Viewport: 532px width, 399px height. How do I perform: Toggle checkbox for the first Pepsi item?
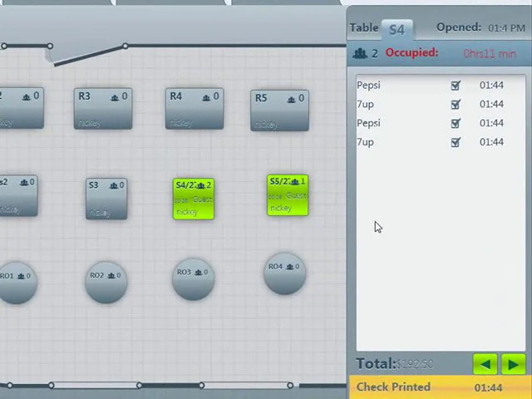(456, 85)
